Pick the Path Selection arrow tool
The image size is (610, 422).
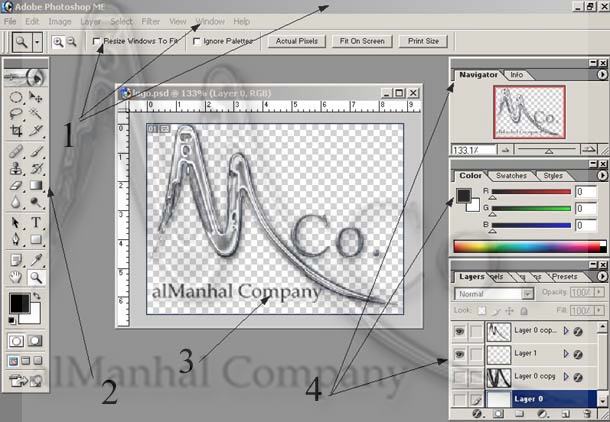click(x=16, y=222)
